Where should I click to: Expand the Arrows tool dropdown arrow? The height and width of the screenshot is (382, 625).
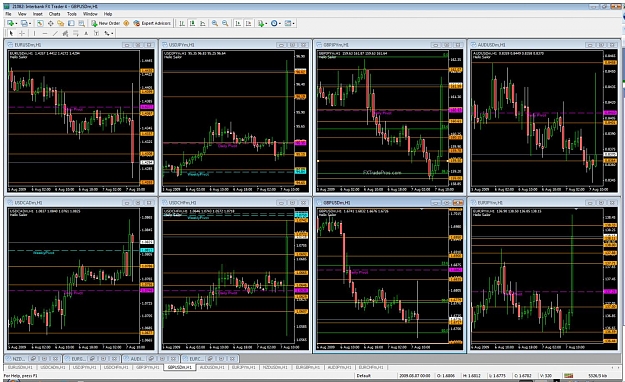pos(112,34)
